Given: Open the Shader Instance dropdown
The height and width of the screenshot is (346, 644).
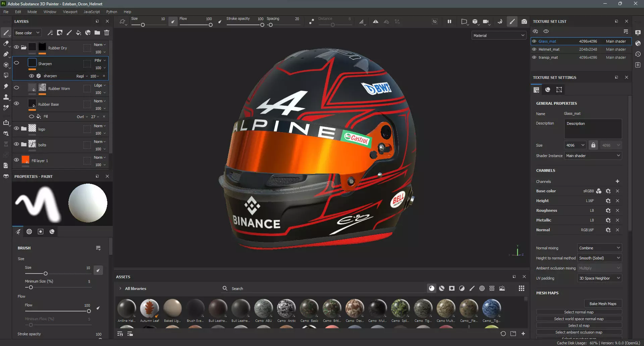Looking at the screenshot, I should pyautogui.click(x=593, y=156).
